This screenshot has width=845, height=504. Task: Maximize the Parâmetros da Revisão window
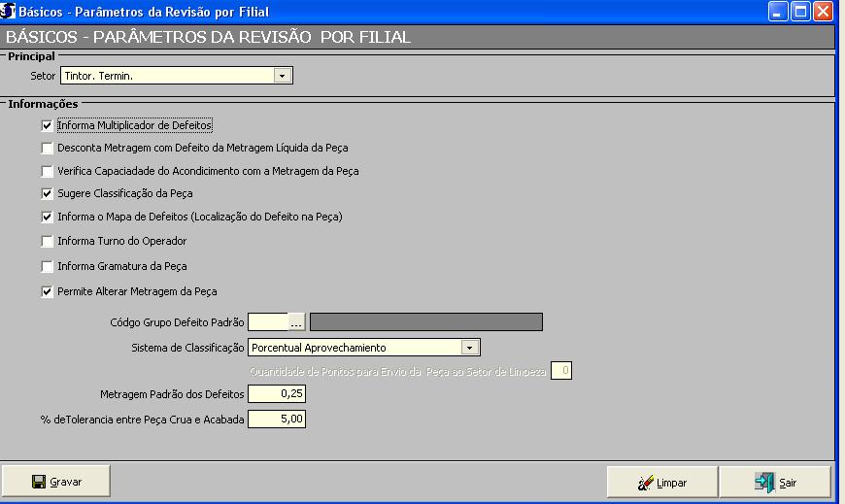pyautogui.click(x=801, y=12)
